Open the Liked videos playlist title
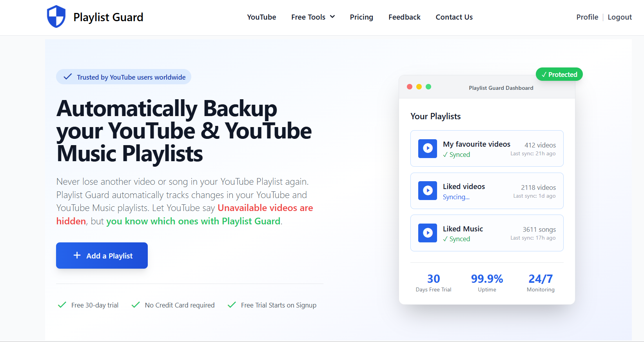Image resolution: width=644 pixels, height=342 pixels. (x=464, y=186)
